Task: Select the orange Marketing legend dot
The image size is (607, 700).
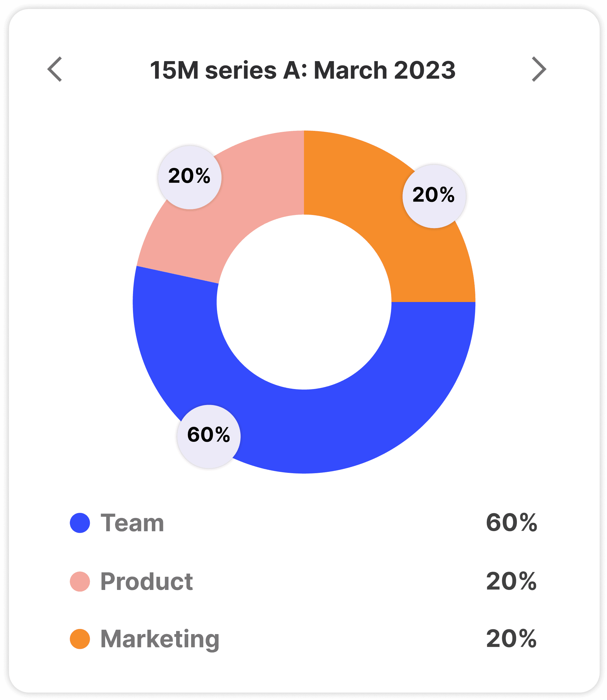Action: [x=80, y=639]
